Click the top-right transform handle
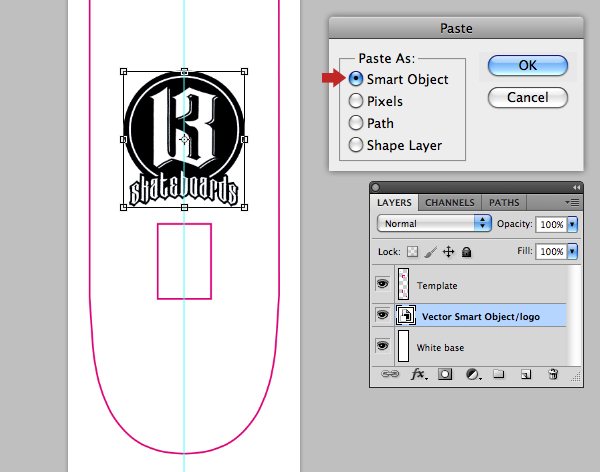 point(245,72)
